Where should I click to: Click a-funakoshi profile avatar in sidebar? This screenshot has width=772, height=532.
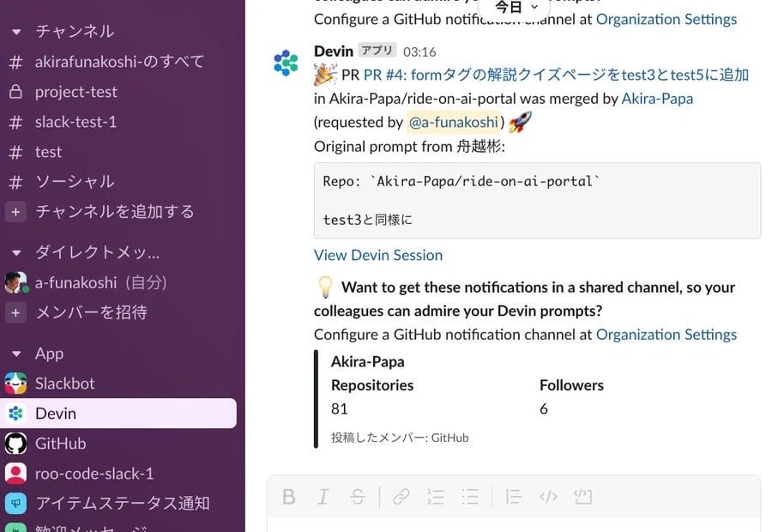click(15, 282)
